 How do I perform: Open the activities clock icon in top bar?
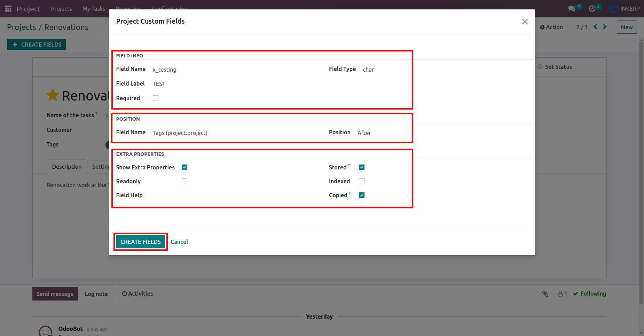592,9
